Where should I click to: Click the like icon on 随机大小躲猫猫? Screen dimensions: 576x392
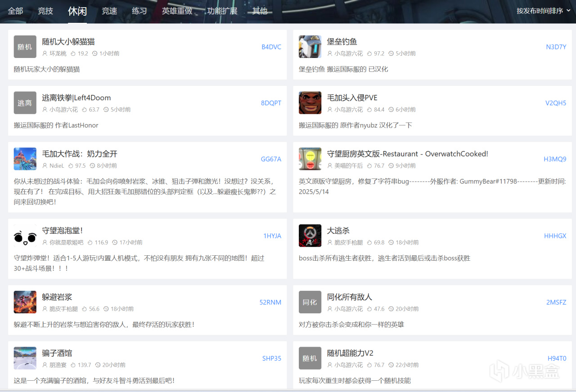pyautogui.click(x=73, y=53)
